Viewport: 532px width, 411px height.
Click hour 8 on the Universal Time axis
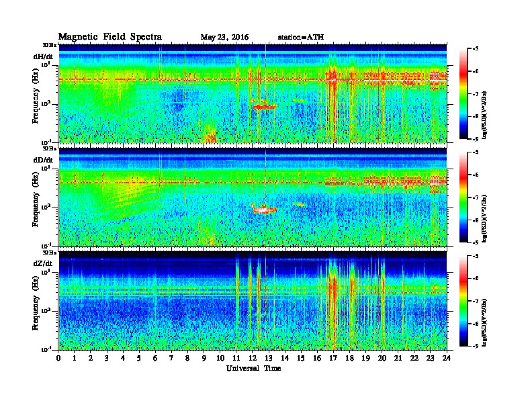pos(187,358)
